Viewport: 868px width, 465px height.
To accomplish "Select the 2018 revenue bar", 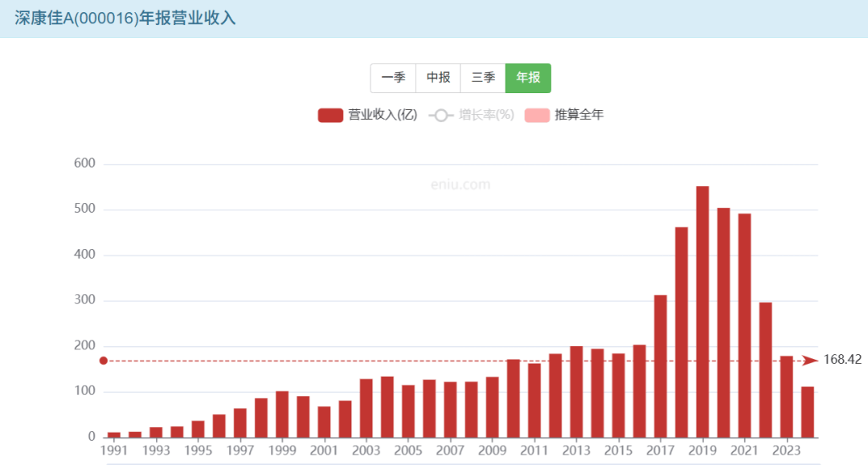I will [682, 332].
